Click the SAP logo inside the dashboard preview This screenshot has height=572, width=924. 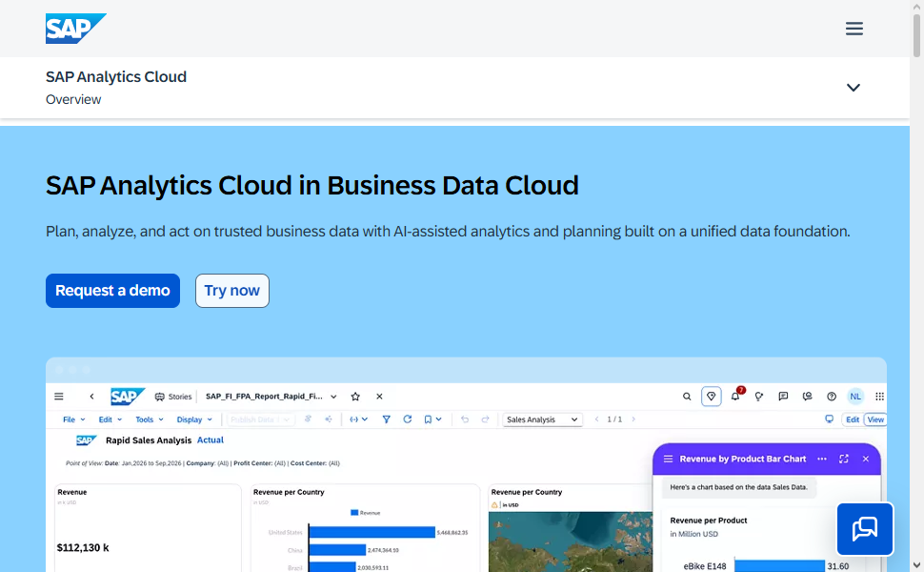click(128, 397)
